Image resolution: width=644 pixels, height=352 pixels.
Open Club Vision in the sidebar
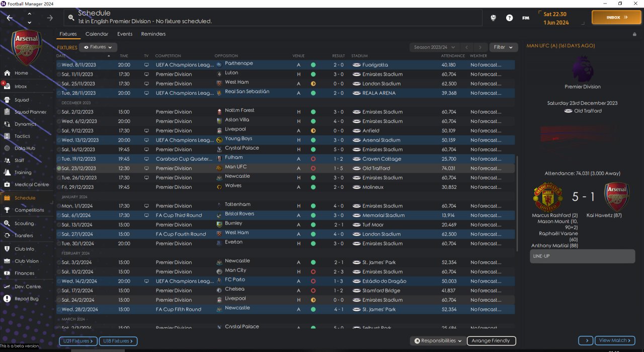coord(27,261)
